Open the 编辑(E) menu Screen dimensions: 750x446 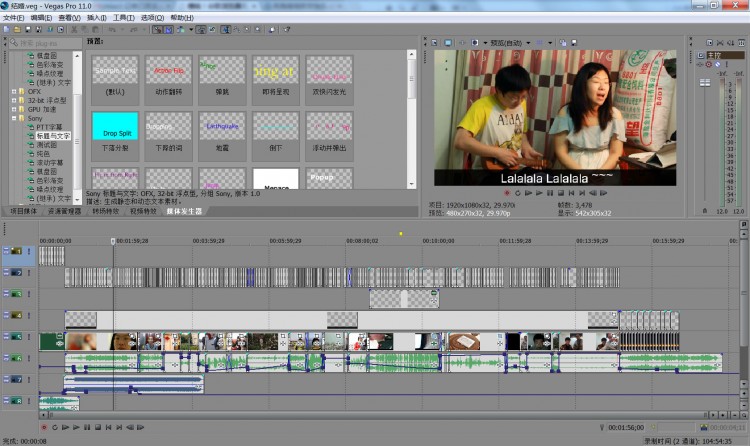click(x=42, y=18)
